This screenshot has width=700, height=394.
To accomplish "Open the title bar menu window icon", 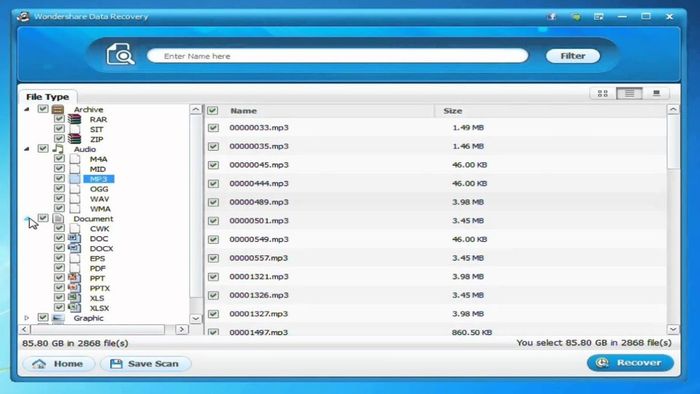I will click(x=599, y=17).
